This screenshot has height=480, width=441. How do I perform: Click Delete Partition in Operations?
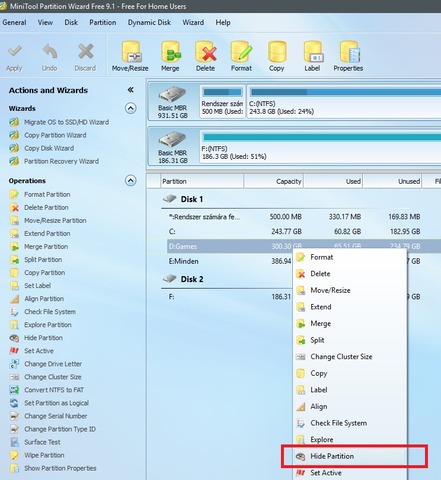[x=46, y=207]
